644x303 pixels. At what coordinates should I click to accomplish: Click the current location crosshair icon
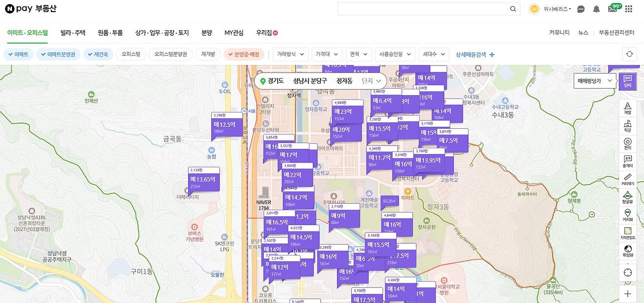(x=627, y=272)
